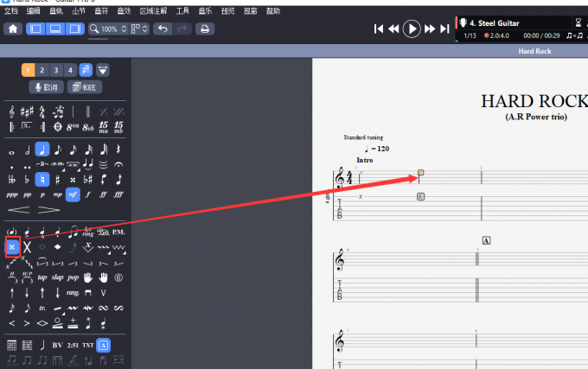
Task: Select the treble clef tool
Action: click(x=12, y=111)
